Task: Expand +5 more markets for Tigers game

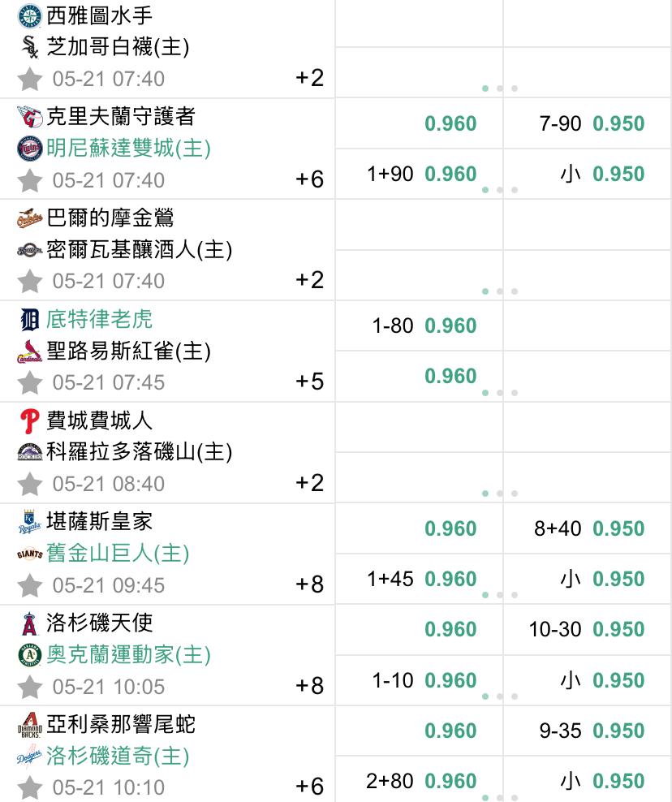Action: click(309, 382)
